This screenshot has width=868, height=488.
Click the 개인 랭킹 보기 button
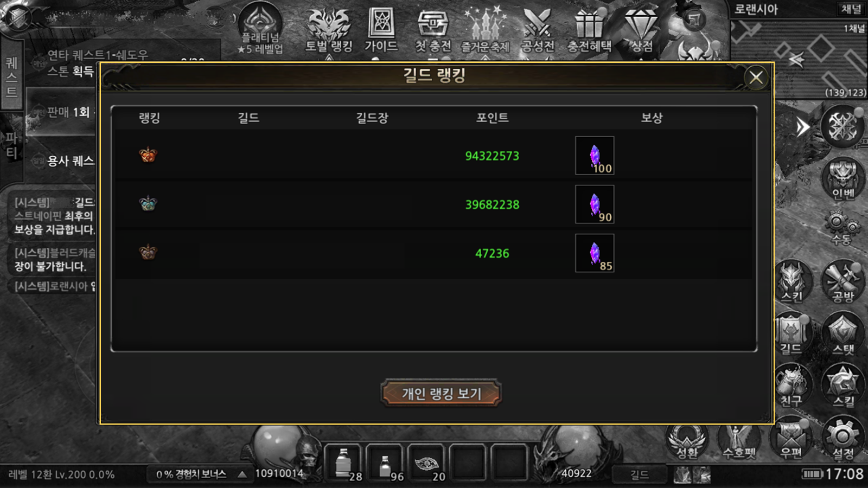tap(441, 394)
